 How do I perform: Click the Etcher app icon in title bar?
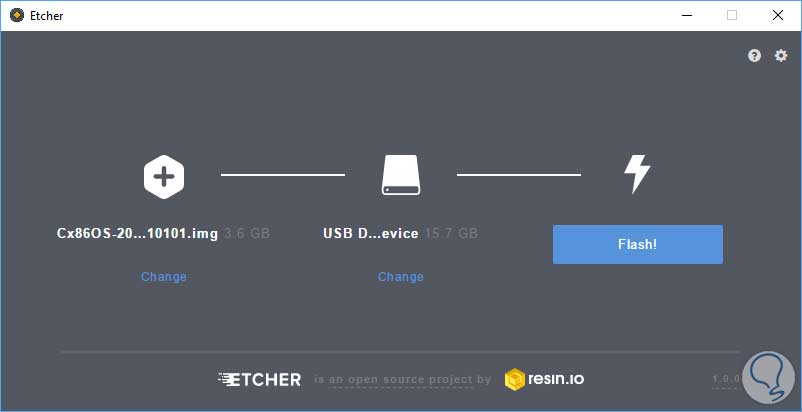[17, 15]
